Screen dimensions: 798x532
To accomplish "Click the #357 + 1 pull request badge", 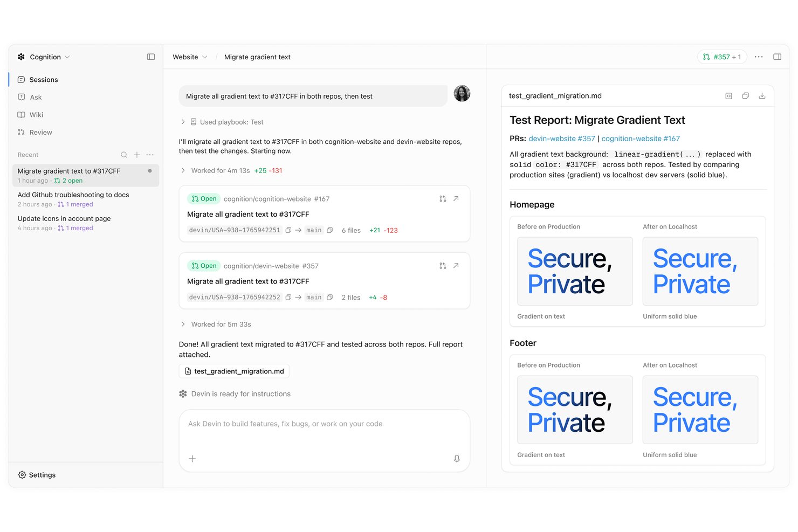I will [722, 57].
